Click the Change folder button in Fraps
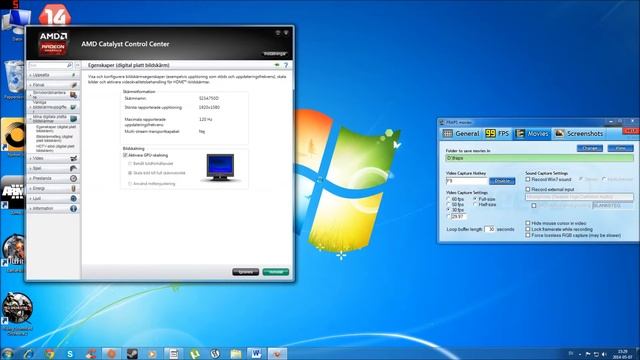The image size is (640, 360). [x=590, y=148]
